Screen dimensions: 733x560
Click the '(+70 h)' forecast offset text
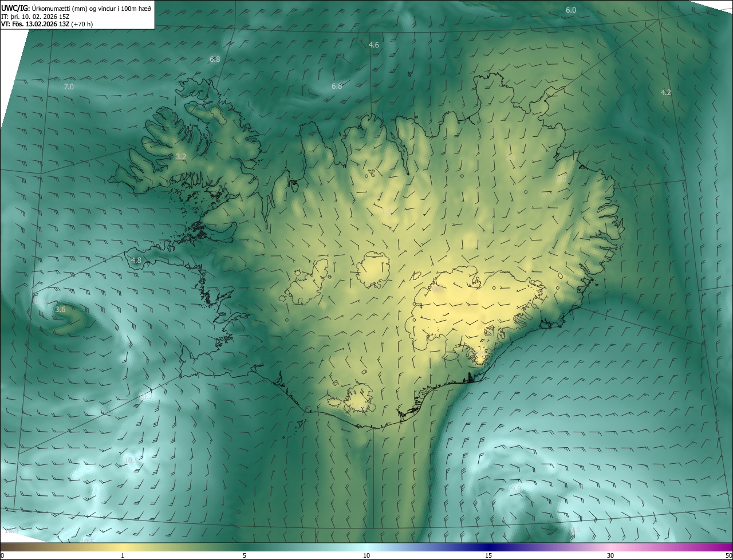click(x=82, y=24)
